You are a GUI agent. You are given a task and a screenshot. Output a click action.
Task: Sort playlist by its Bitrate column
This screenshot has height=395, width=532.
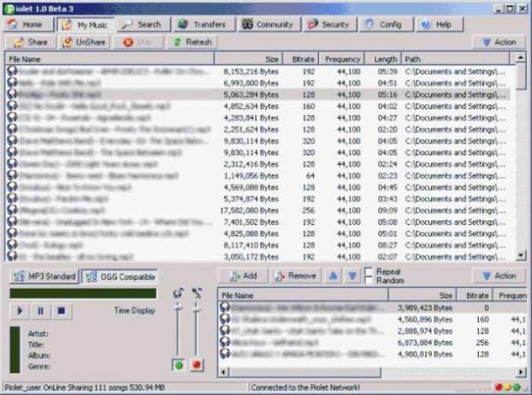pyautogui.click(x=476, y=296)
